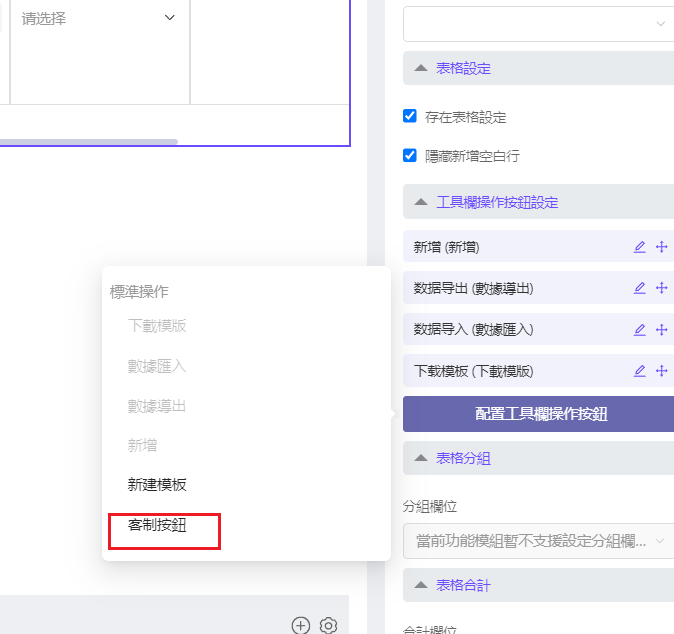674x634 pixels.
Task: Open the empty dropdown at top right
Action: 539,24
